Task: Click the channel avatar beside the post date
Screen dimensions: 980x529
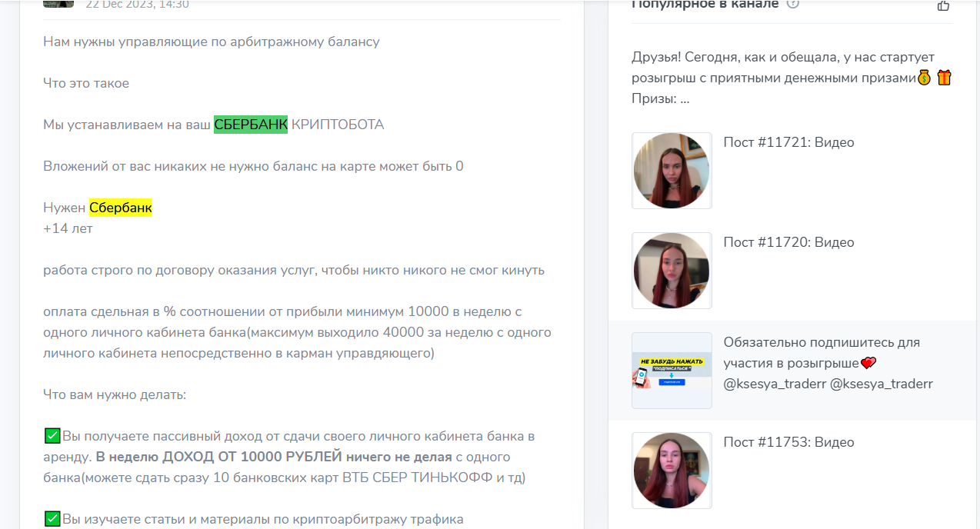Action: click(x=58, y=3)
